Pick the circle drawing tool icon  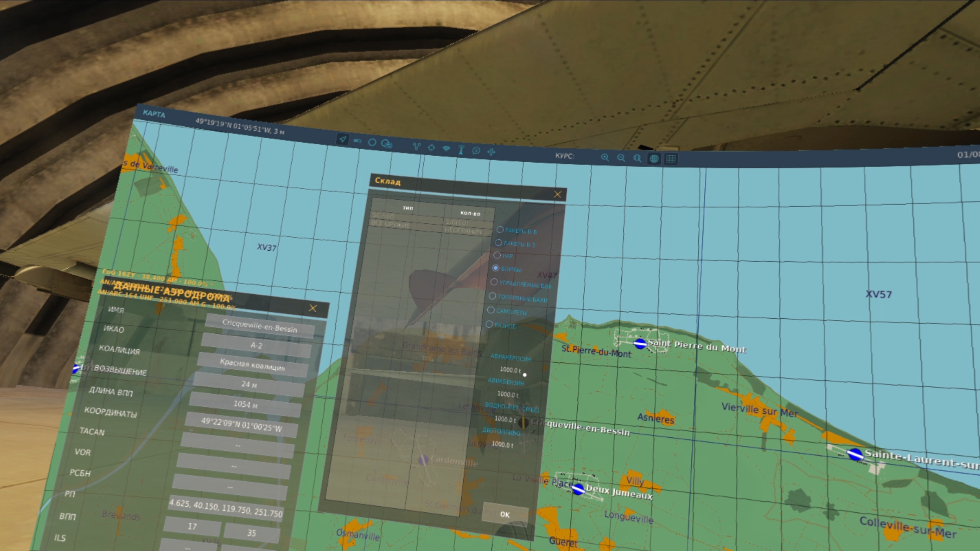pos(372,142)
